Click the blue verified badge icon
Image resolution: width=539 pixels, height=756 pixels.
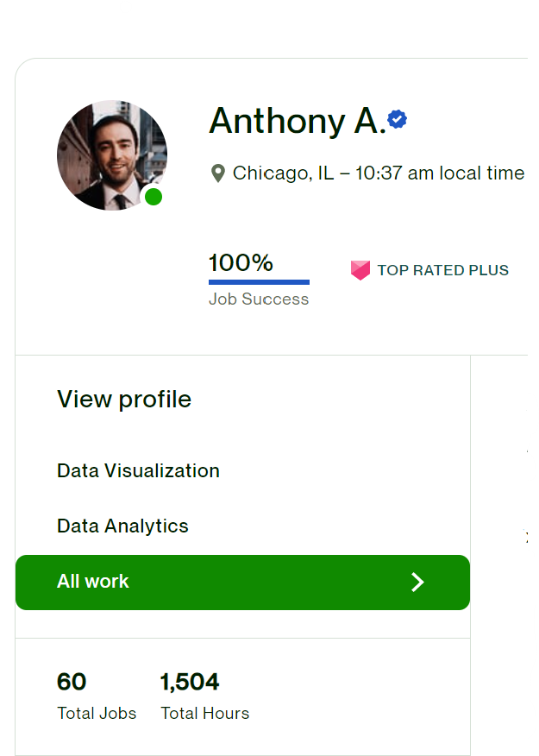coord(397,120)
